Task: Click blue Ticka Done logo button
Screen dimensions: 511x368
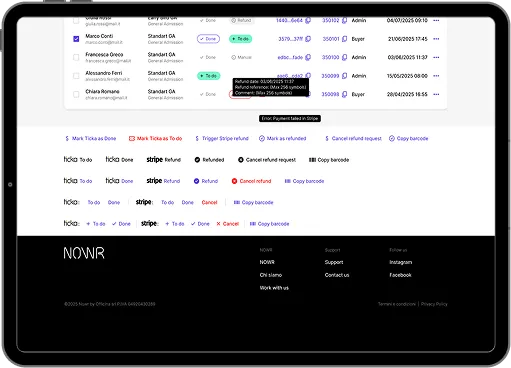Action: pos(119,181)
